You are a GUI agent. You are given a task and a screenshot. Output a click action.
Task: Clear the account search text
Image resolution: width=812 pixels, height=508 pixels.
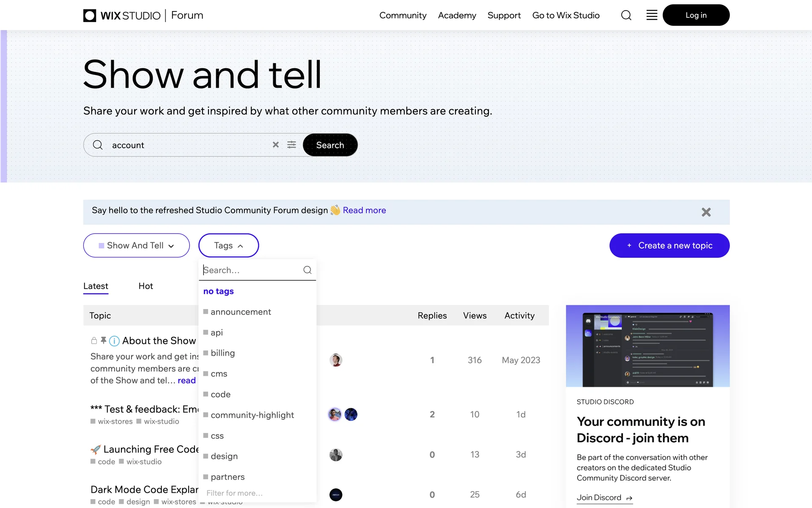276,145
